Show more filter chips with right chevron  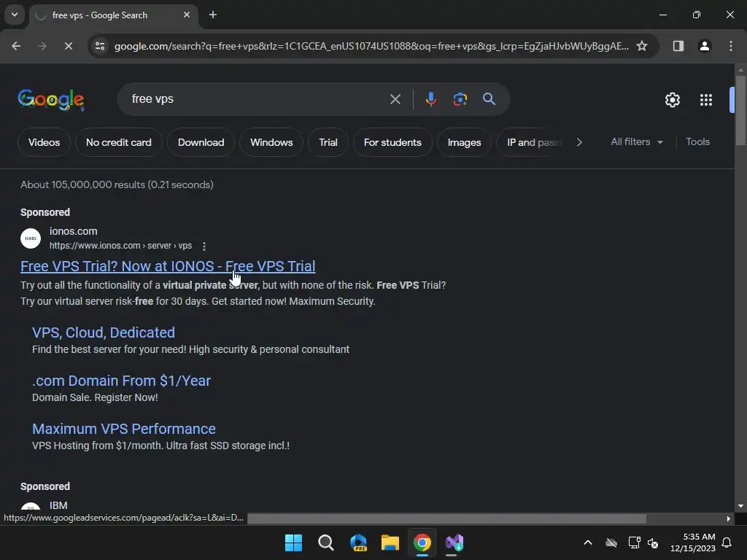coord(579,142)
